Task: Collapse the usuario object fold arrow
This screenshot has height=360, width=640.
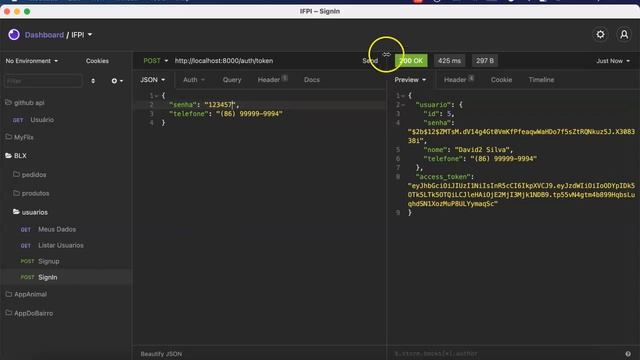Action: (x=403, y=104)
